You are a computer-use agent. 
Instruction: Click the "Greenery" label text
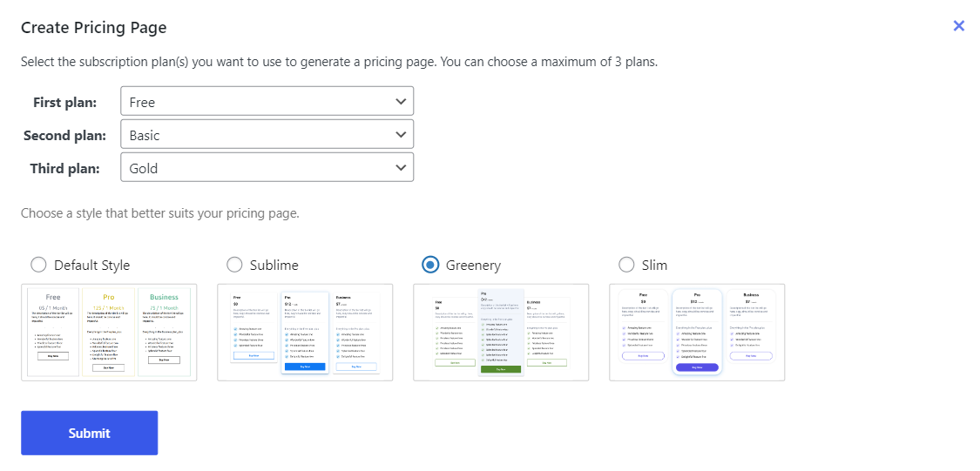(x=473, y=266)
